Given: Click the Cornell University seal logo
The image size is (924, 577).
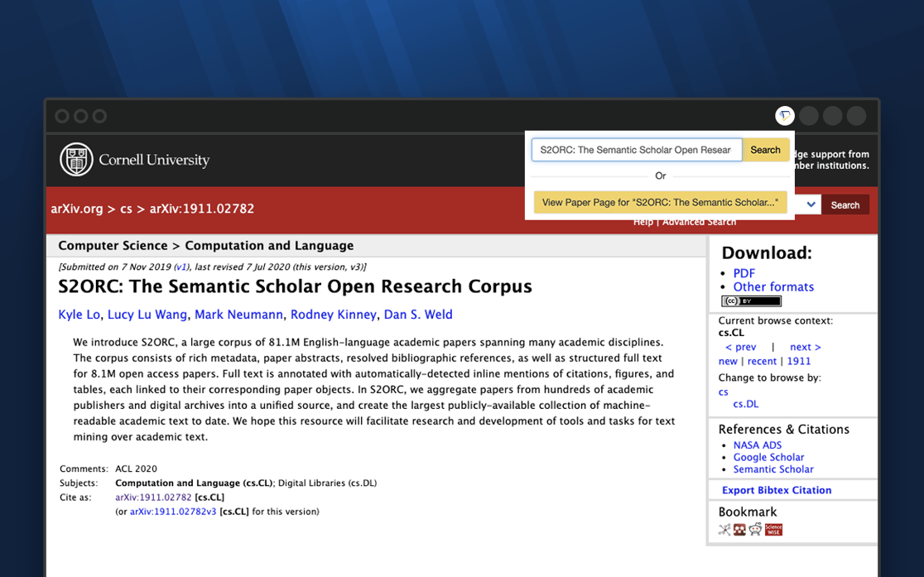Looking at the screenshot, I should pyautogui.click(x=76, y=160).
